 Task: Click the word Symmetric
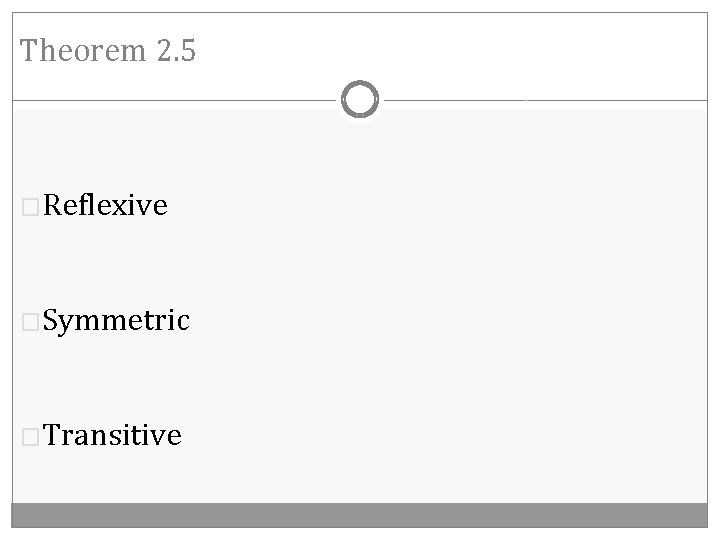pos(116,321)
